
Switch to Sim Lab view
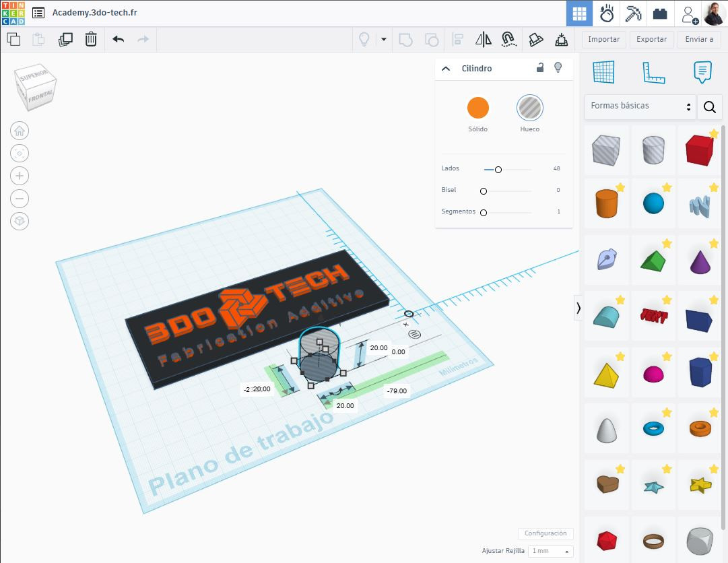click(606, 13)
